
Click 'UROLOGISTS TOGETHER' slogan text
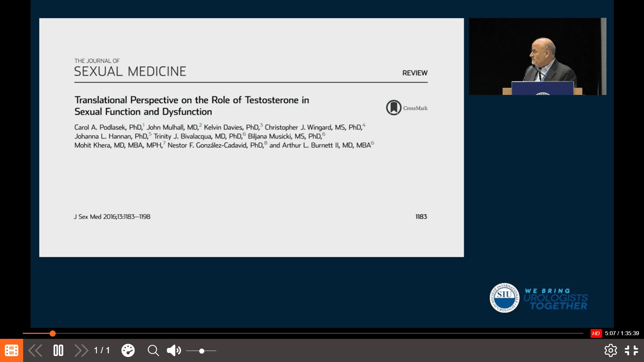556,302
